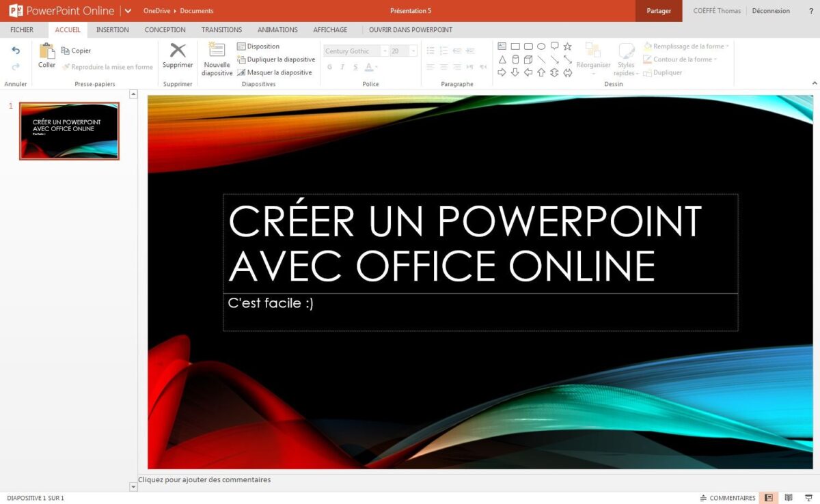This screenshot has height=504, width=820.
Task: Open the app switcher dropdown arrow
Action: point(128,11)
